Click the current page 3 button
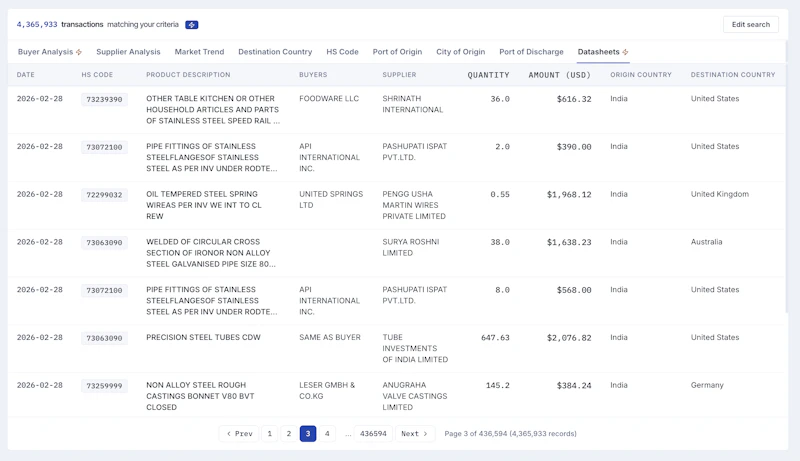Viewport: 800px width, 461px height. (308, 433)
